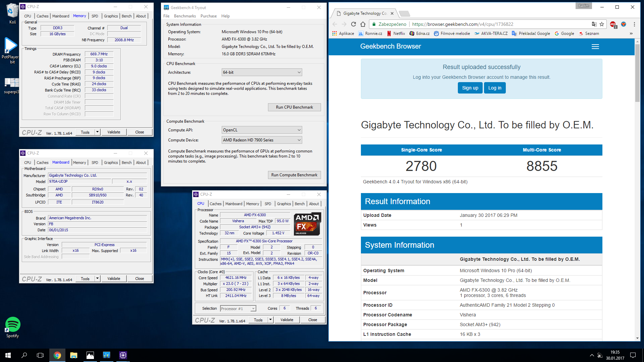Image resolution: width=644 pixels, height=362 pixels.
Task: Run CPU Benchmark in Geekbench
Action: 294,107
